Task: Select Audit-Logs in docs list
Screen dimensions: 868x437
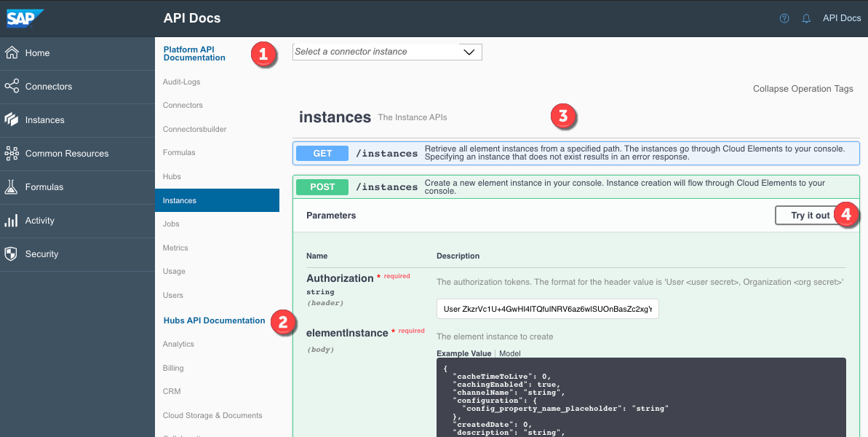Action: (x=182, y=82)
